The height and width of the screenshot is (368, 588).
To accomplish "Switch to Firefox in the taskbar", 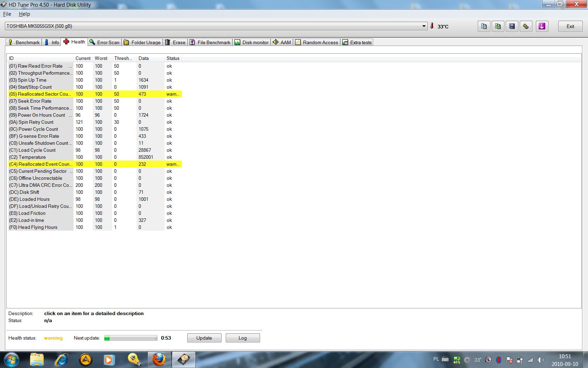I will 159,360.
